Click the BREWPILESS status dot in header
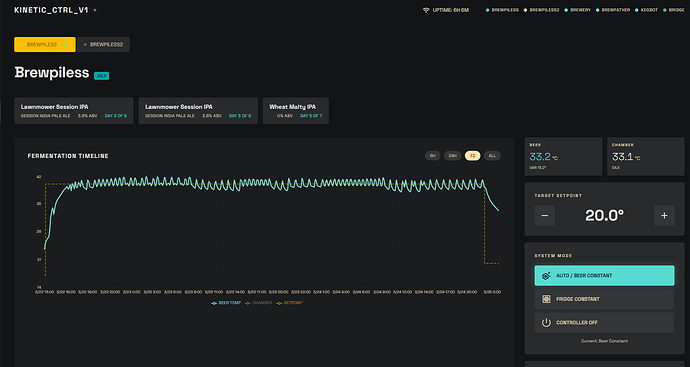The width and height of the screenshot is (690, 367). point(487,10)
